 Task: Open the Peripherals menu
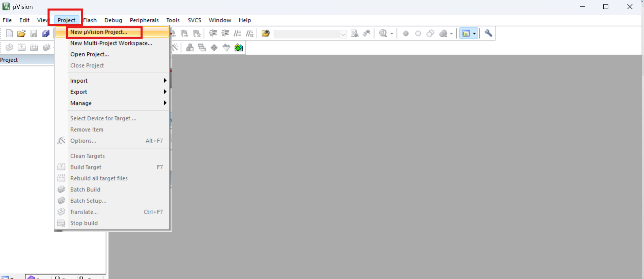coord(144,20)
